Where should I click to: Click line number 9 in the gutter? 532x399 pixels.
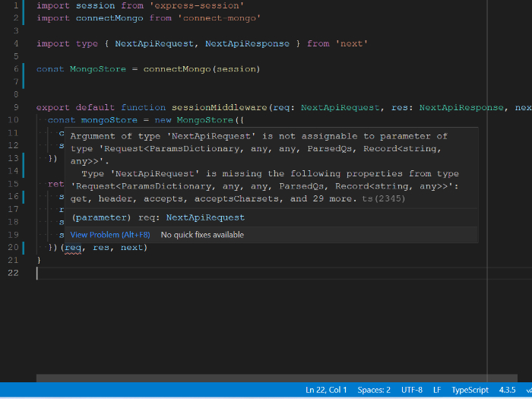16,108
